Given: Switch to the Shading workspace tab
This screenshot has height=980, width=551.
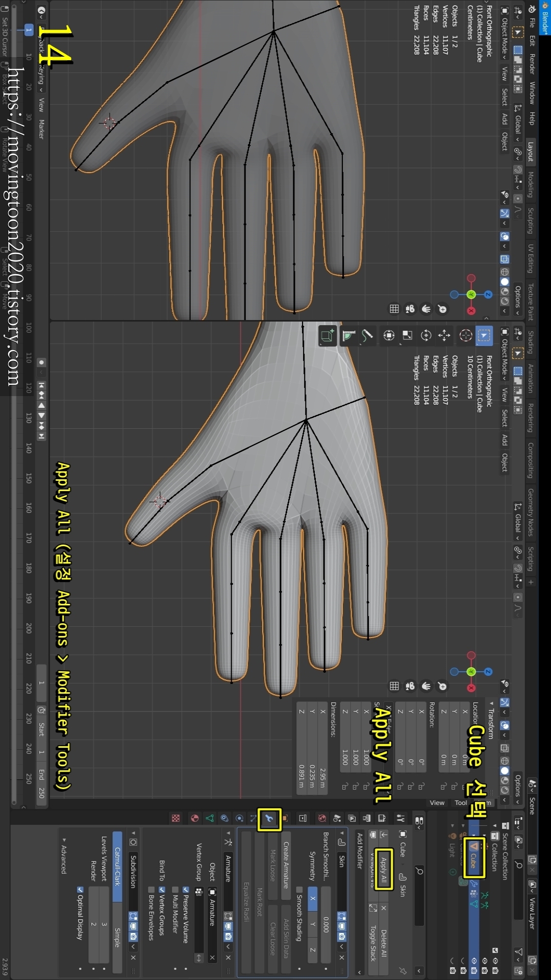Looking at the screenshot, I should tap(531, 342).
